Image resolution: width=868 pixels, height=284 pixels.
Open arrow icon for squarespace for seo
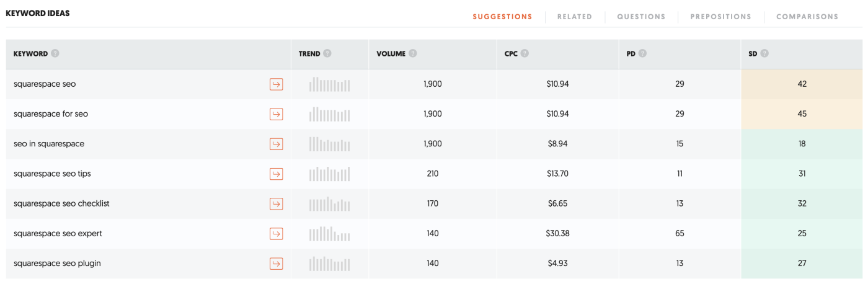(x=276, y=114)
